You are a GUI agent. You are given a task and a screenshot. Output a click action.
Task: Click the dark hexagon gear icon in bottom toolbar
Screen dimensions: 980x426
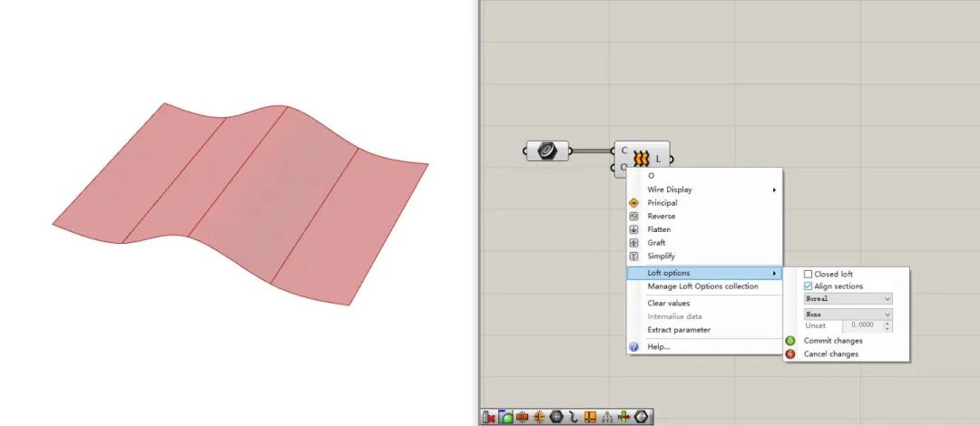click(556, 417)
